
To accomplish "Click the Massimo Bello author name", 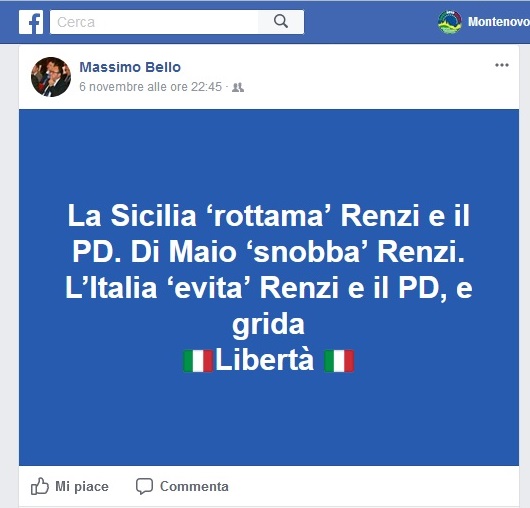I will click(x=130, y=67).
